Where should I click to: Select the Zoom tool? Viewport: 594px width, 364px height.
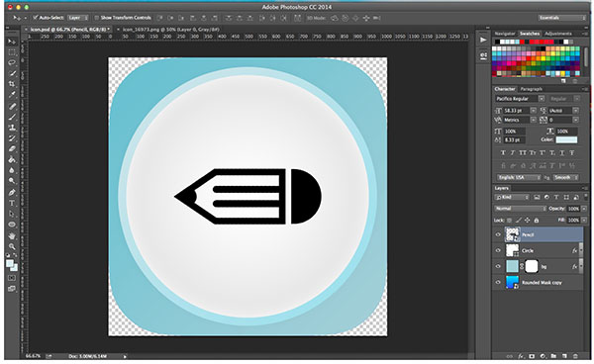12,246
